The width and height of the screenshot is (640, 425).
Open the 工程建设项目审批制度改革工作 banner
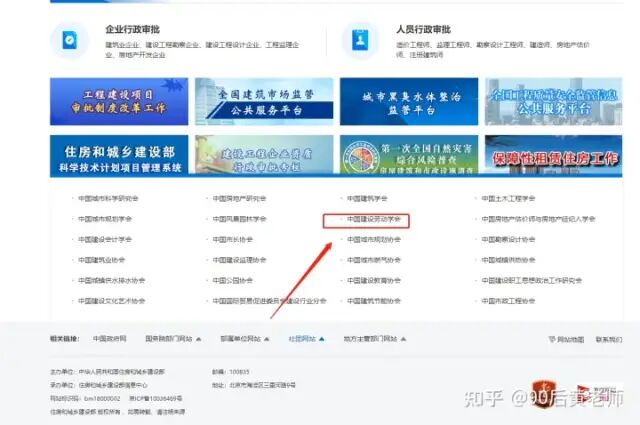119,102
